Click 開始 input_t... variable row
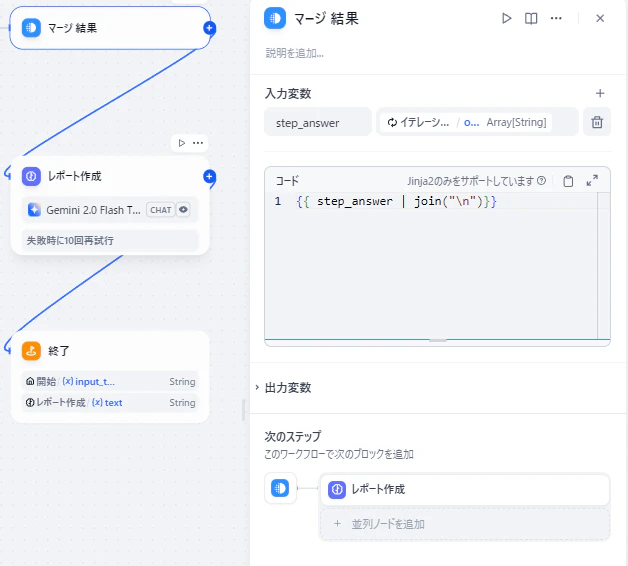 tap(110, 381)
